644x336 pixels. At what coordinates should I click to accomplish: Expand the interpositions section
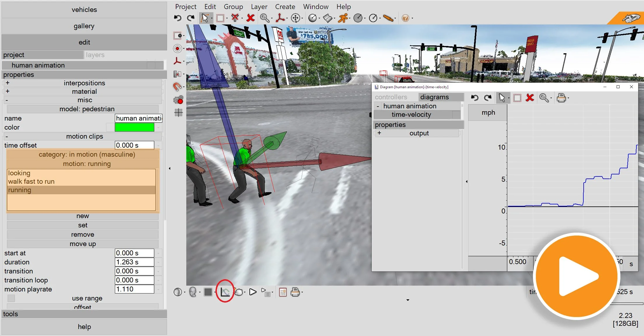[x=8, y=83]
